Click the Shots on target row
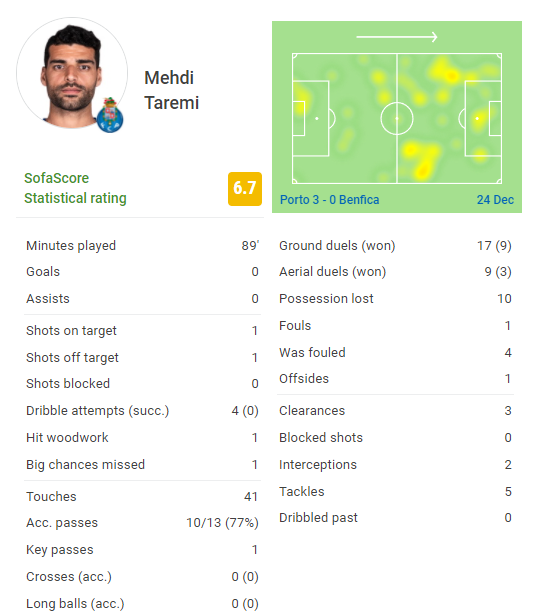536x616 pixels. point(142,331)
